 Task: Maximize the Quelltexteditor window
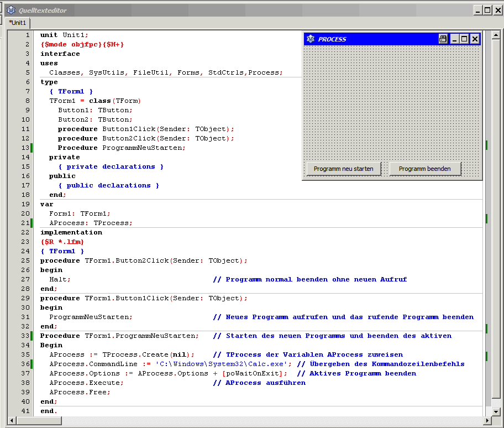[x=487, y=11]
